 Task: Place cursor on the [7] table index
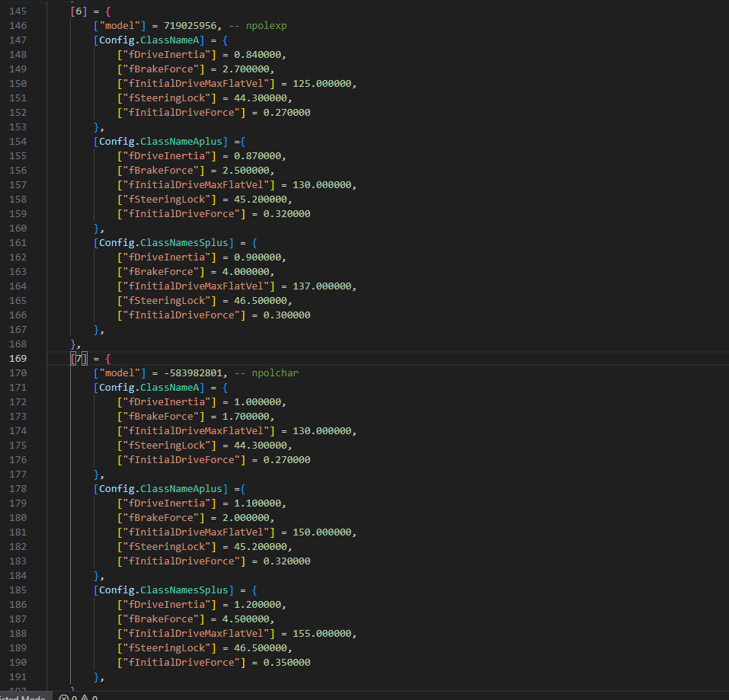[78, 358]
